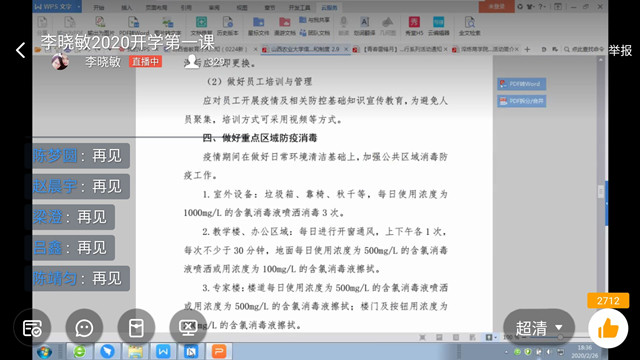
Task: Select the 山西农业大学 document tab
Action: tap(305, 49)
